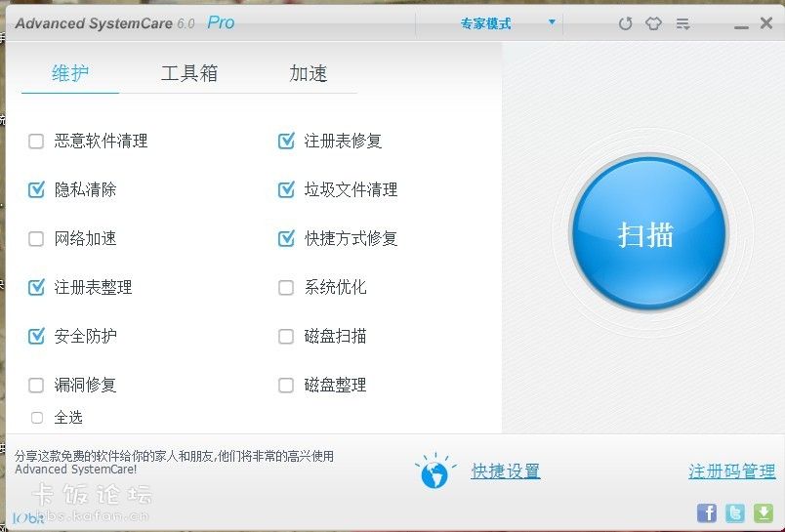Enable the 磁盘整理 checkbox
Viewport: 785px width, 532px height.
pyautogui.click(x=286, y=385)
